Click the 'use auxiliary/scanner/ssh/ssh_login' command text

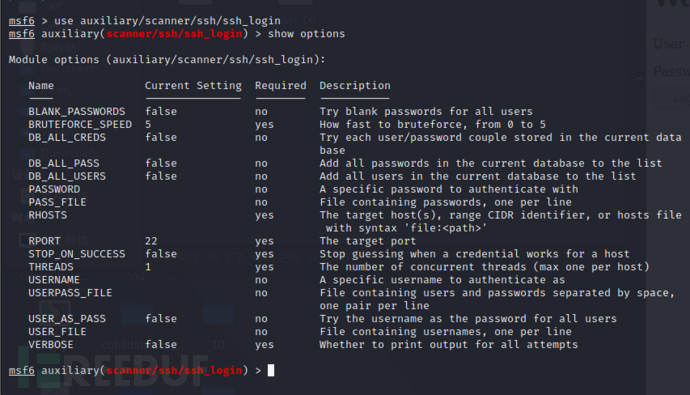167,21
